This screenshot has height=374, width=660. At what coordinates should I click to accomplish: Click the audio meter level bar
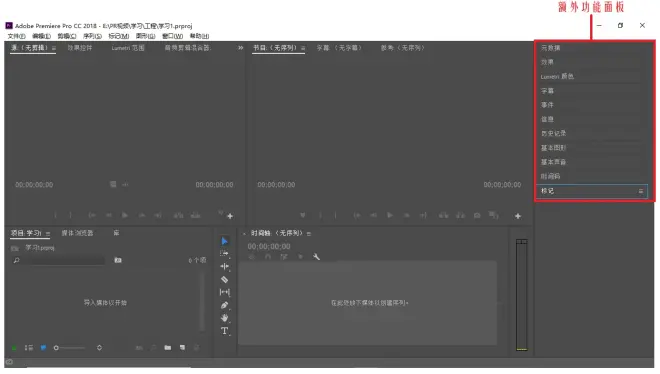(x=522, y=295)
